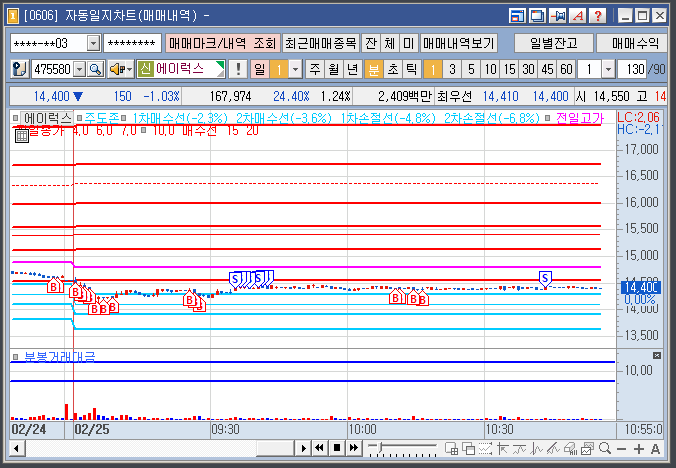
Task: Toggle the 틱 tick period button
Action: (412, 69)
